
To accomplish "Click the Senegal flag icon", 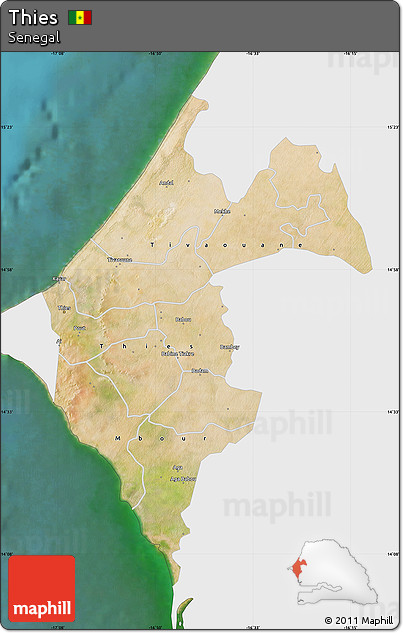I will 80,18.
